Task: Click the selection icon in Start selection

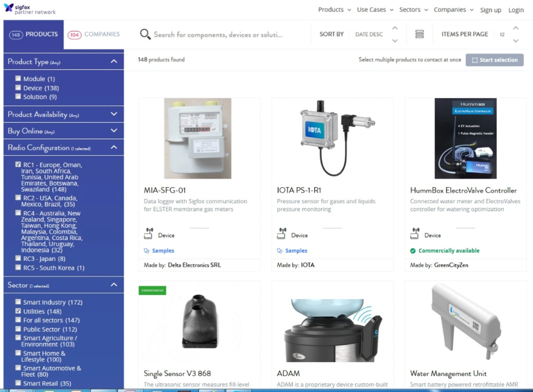Action: (475, 60)
